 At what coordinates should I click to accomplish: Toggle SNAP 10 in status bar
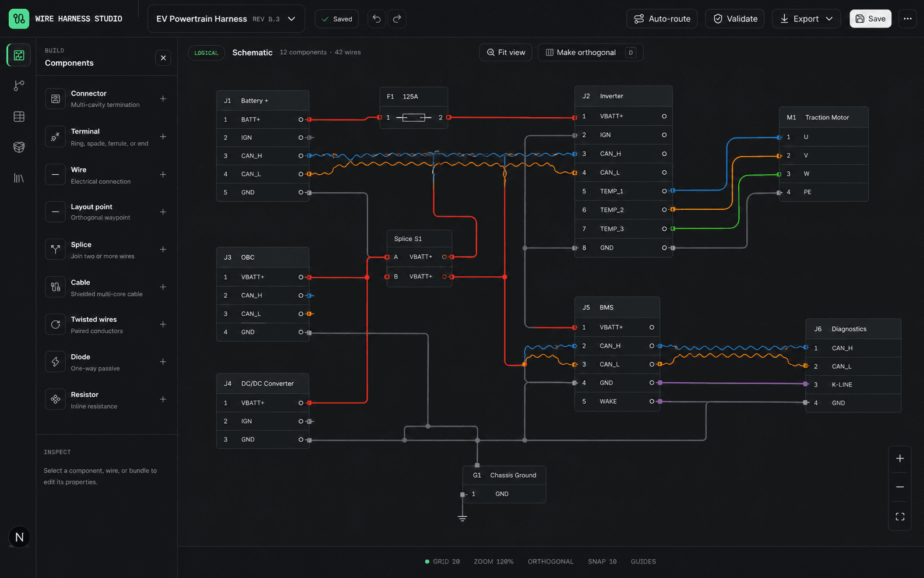pos(602,562)
